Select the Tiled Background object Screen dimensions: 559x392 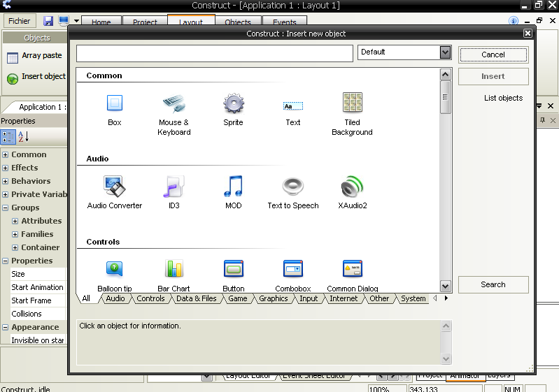point(352,102)
